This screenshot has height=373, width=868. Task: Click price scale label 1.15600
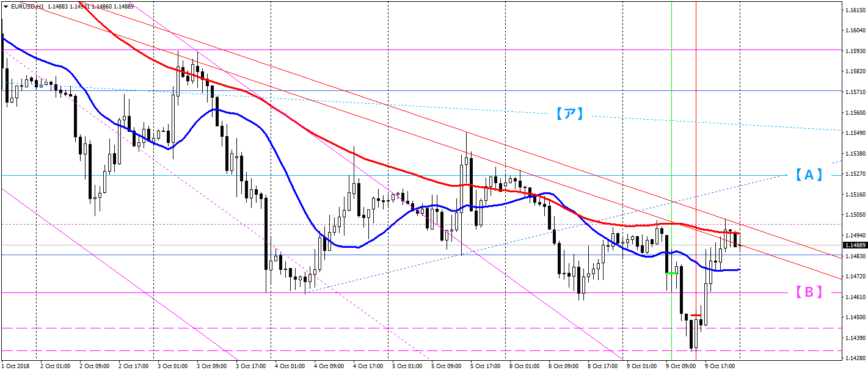point(855,113)
